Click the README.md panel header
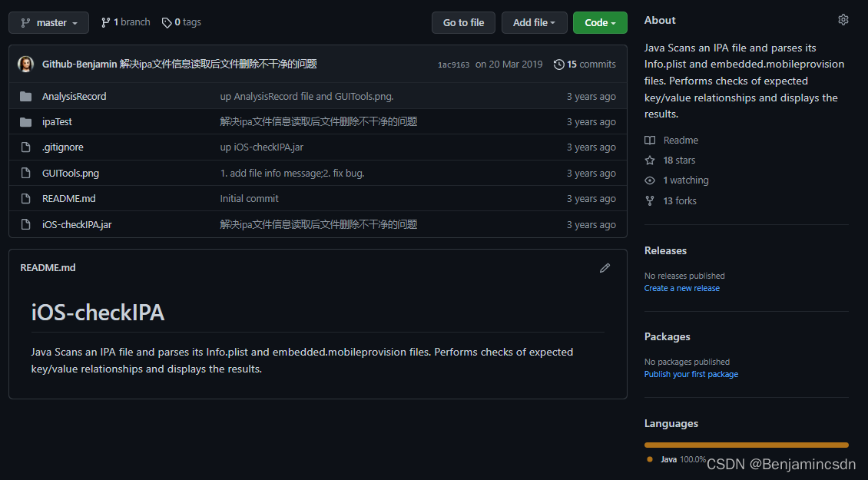The width and height of the screenshot is (868, 480). 48,268
